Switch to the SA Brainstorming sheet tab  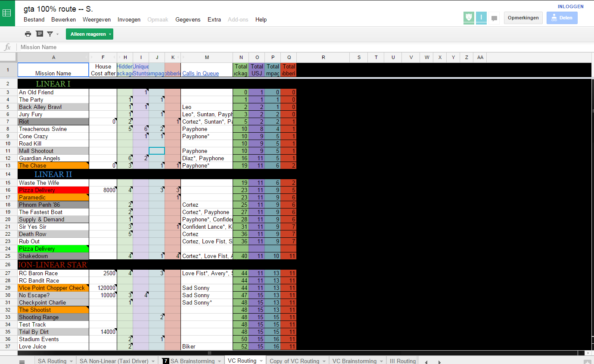193,361
